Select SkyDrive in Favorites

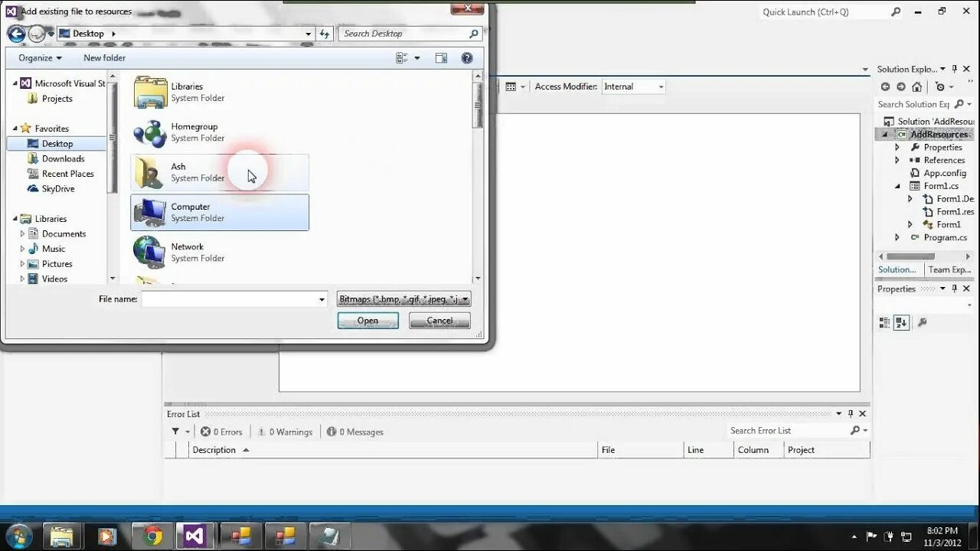tap(58, 189)
